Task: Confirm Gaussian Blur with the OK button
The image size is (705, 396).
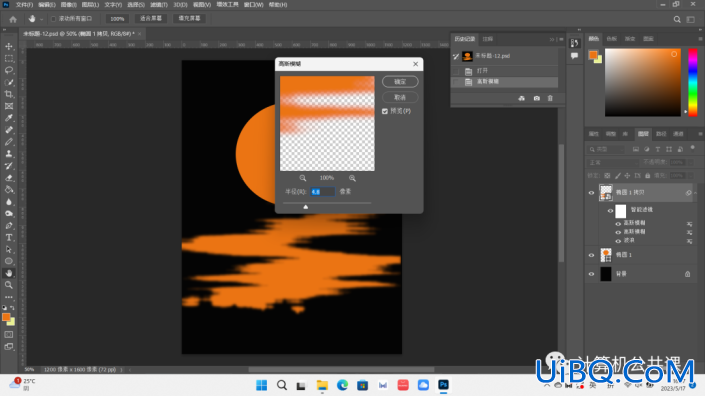Action: point(400,82)
